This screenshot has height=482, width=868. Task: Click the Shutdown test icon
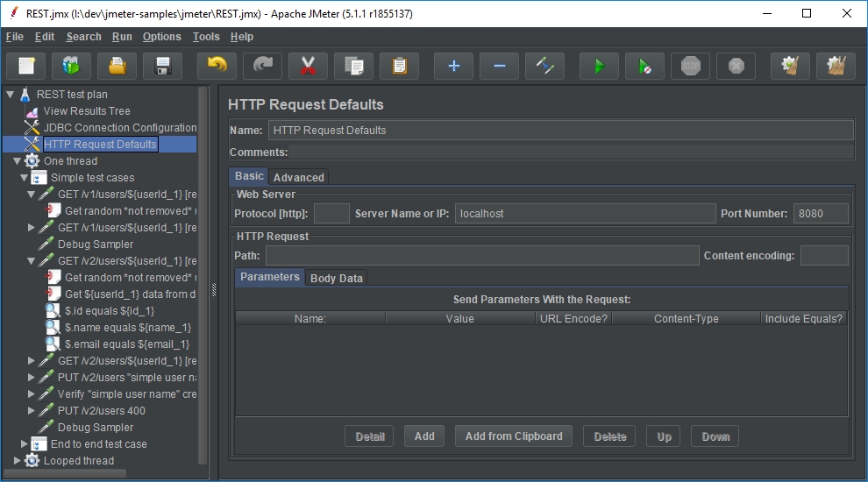(x=736, y=67)
